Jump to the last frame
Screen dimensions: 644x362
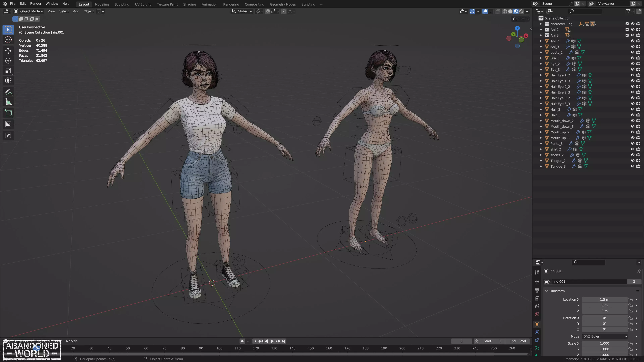click(x=283, y=341)
